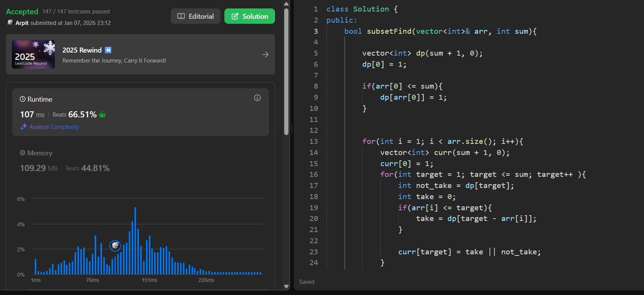Image resolution: width=644 pixels, height=295 pixels.
Task: Click the tallest bar in the runtime histogram
Action: point(135,240)
